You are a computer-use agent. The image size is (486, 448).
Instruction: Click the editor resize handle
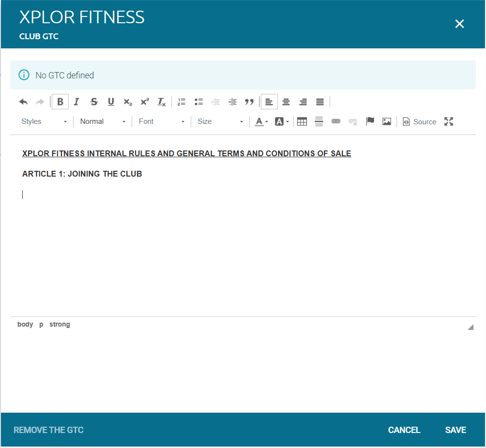pos(471,327)
